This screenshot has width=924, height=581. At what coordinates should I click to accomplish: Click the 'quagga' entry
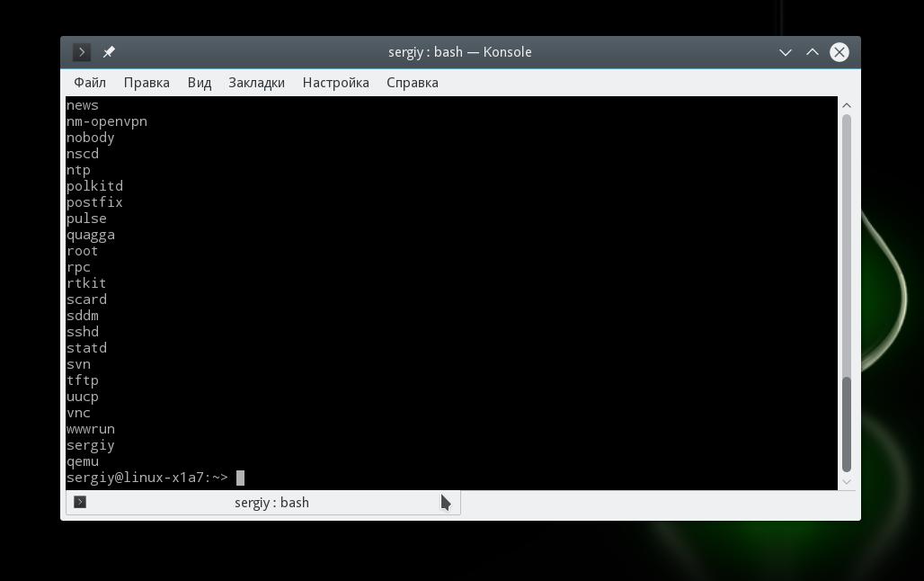(90, 236)
